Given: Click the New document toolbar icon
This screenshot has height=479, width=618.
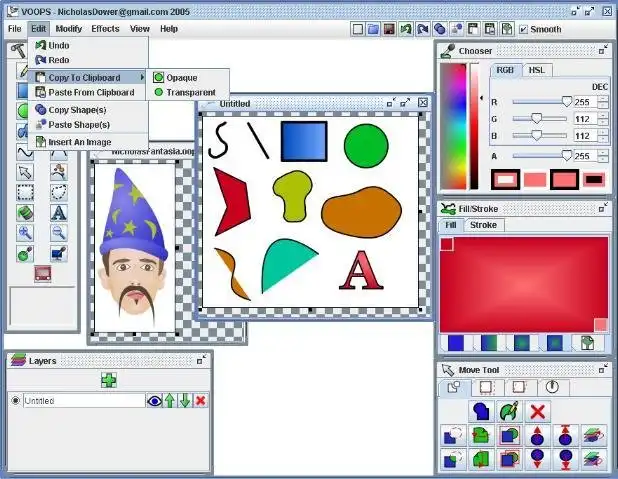Looking at the screenshot, I should (357, 29).
